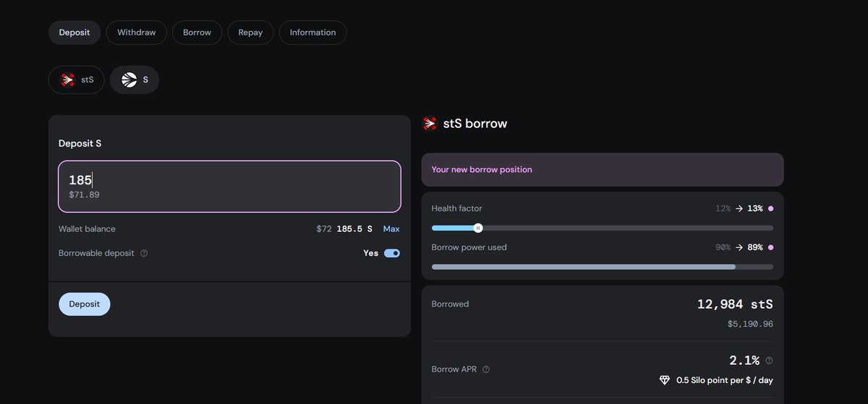Screen dimensions: 868x404
Task: Click the '$5,190.96' borrowed value
Action: pos(750,325)
